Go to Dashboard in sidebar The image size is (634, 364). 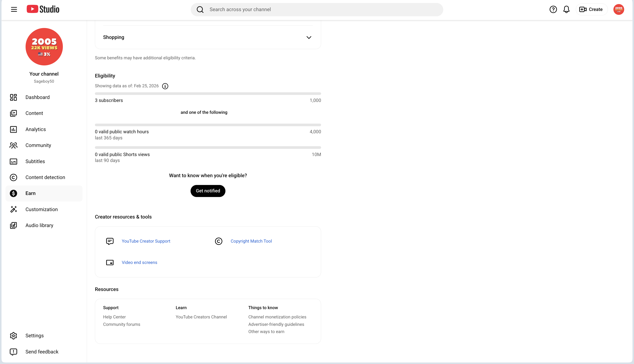(x=44, y=97)
